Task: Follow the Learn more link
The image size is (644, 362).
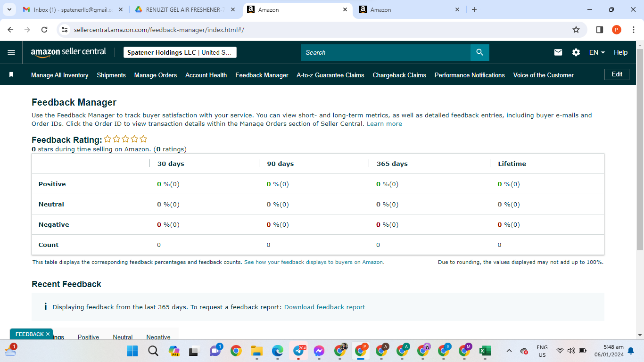Action: pos(384,124)
